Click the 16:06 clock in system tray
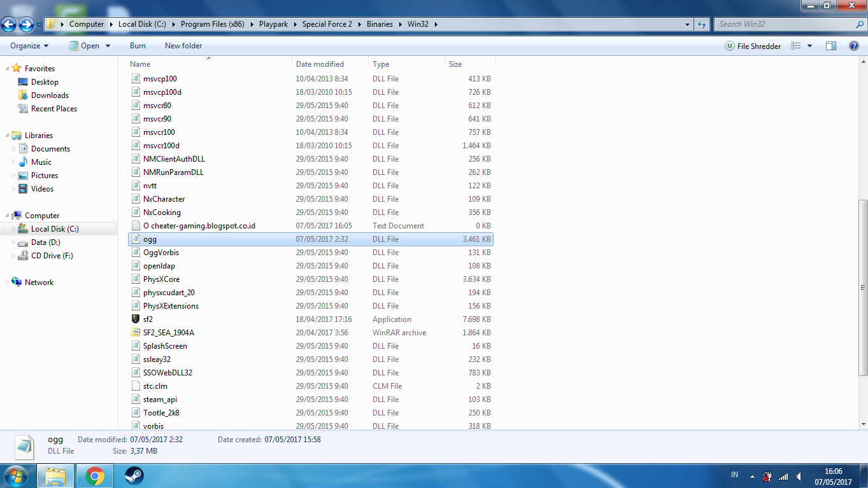 click(x=833, y=471)
